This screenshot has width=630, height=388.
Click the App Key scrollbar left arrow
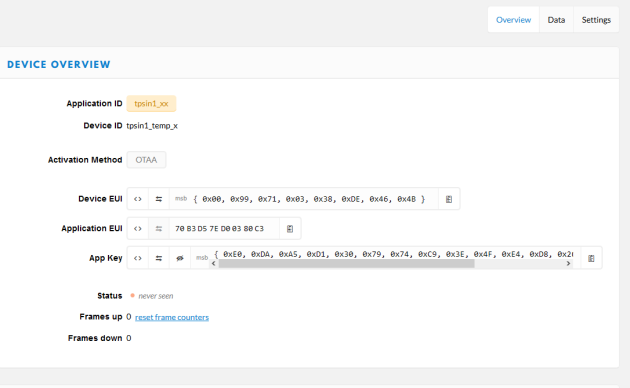click(214, 263)
